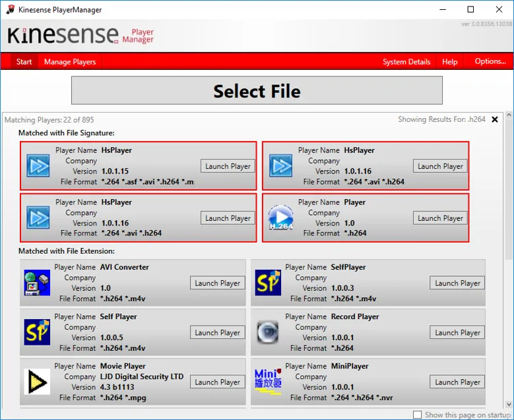The height and width of the screenshot is (420, 514).
Task: Click the AVI Converter icon
Action: pos(37,283)
